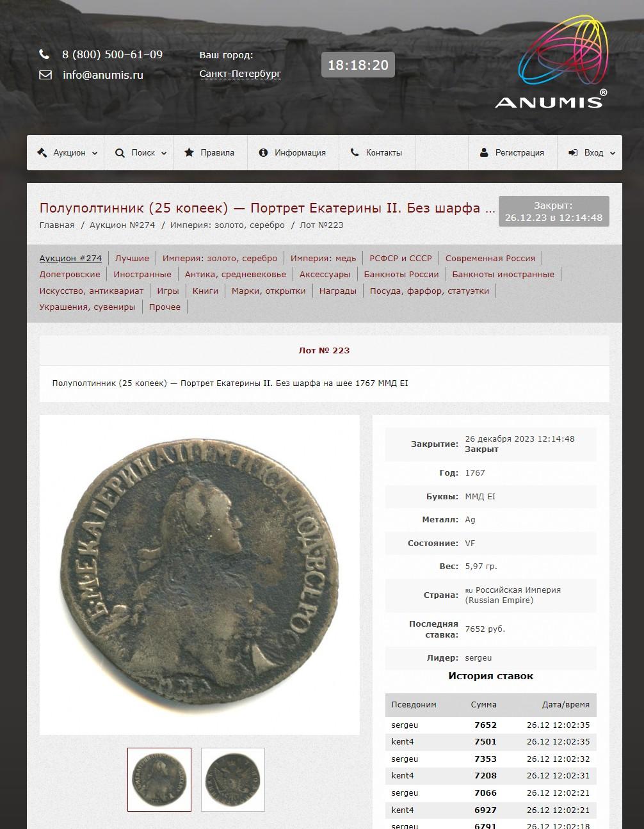Select the coin obverse thumbnail
Image resolution: width=644 pixels, height=829 pixels.
[x=159, y=780]
